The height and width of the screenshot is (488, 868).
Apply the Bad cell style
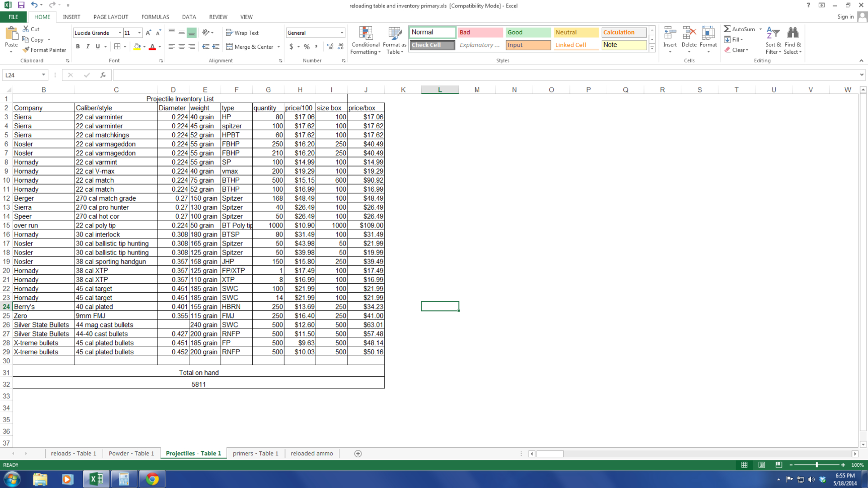(x=479, y=32)
